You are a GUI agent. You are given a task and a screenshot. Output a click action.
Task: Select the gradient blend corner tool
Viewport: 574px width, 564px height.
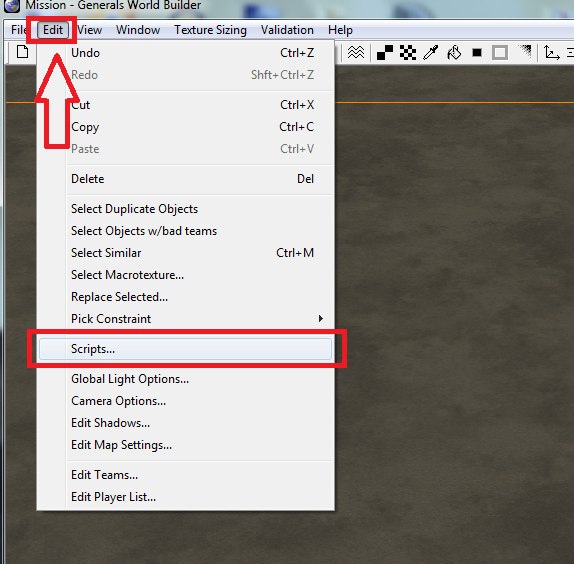tap(525, 51)
